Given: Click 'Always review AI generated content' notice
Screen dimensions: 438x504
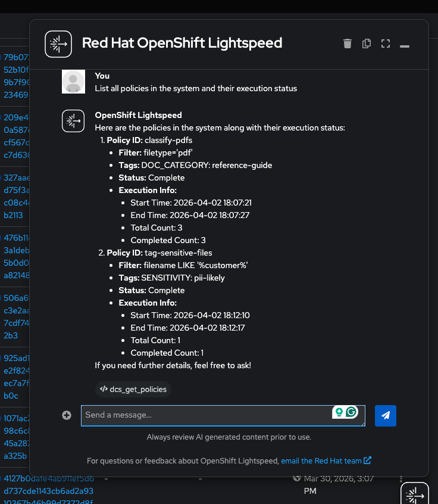Looking at the screenshot, I should pyautogui.click(x=229, y=437).
